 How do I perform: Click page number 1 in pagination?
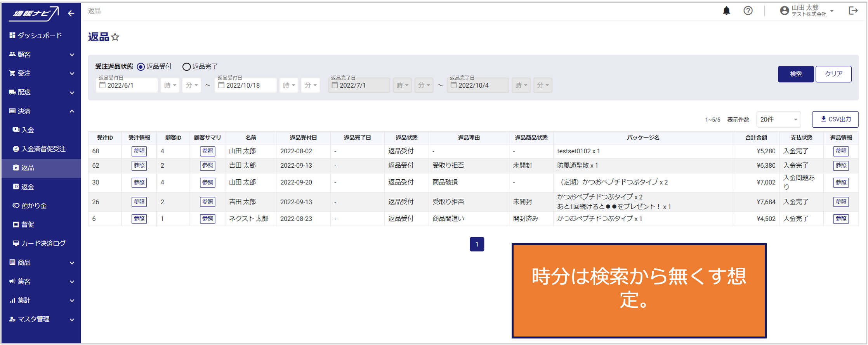pos(477,244)
